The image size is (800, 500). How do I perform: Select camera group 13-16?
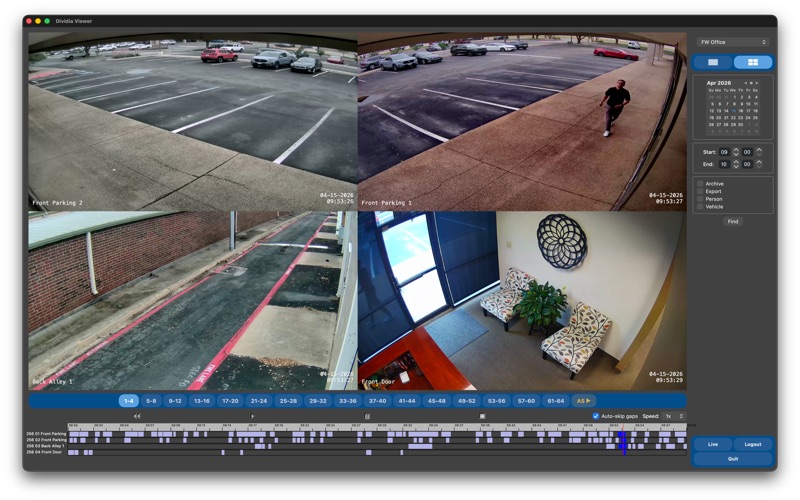point(202,401)
